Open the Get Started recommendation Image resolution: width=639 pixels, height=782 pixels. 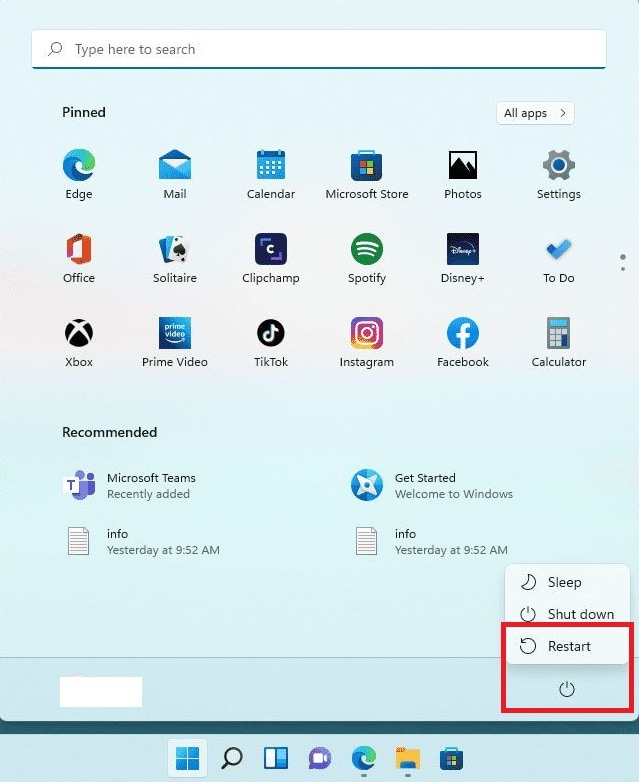(x=432, y=485)
